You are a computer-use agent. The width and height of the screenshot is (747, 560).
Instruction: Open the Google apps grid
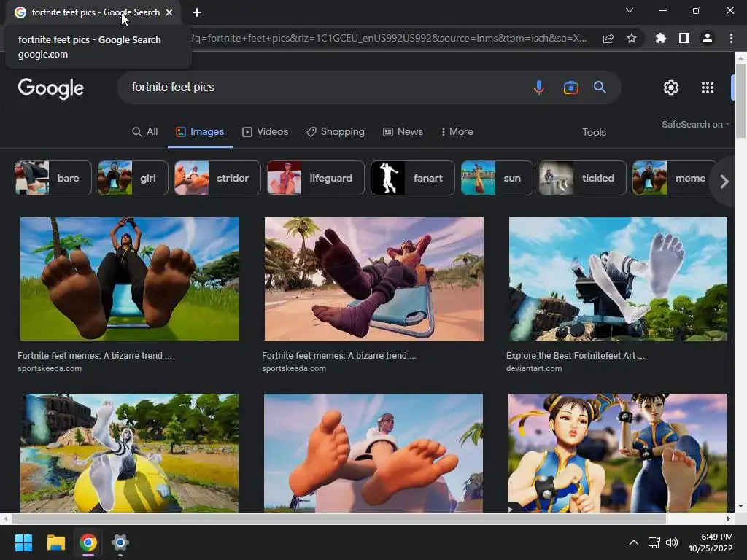click(x=708, y=87)
